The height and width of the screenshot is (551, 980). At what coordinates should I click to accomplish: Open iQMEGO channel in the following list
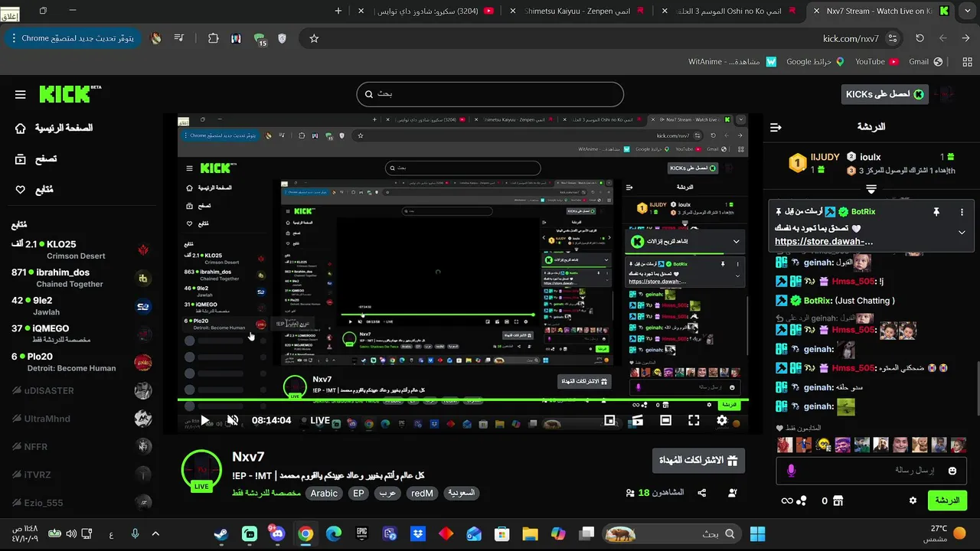tap(81, 334)
